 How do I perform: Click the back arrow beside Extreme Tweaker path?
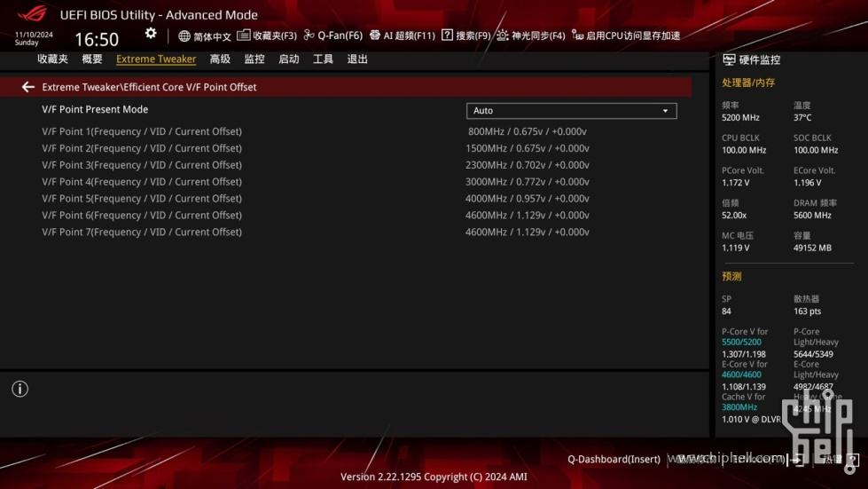point(28,87)
